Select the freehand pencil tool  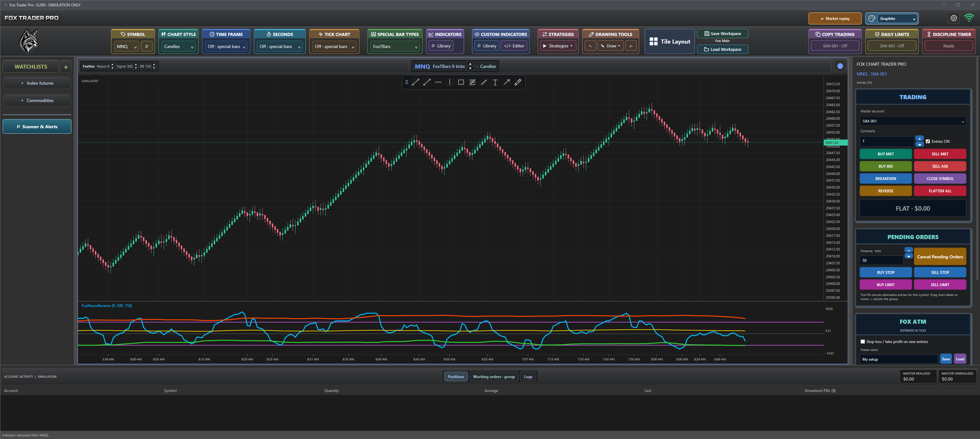(518, 82)
